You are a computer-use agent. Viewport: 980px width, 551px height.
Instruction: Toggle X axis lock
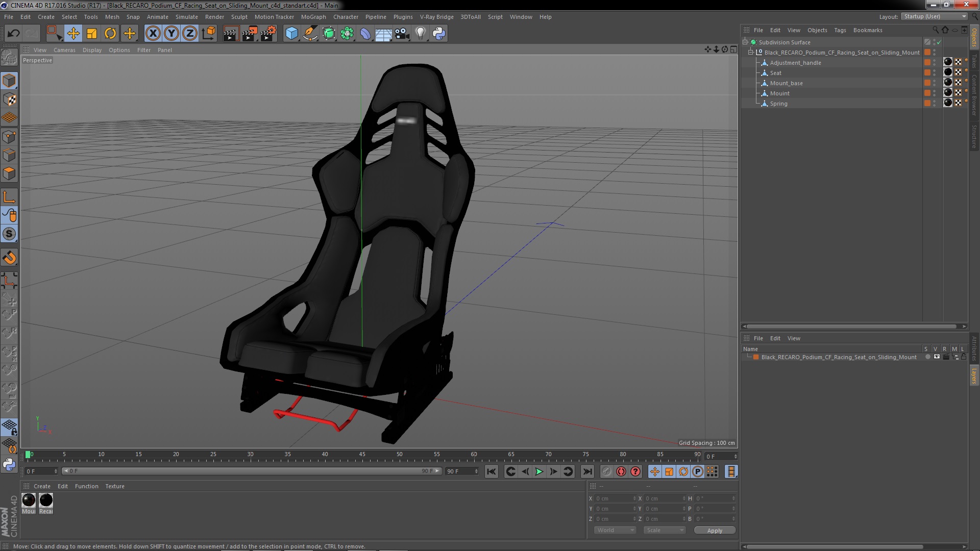click(153, 34)
